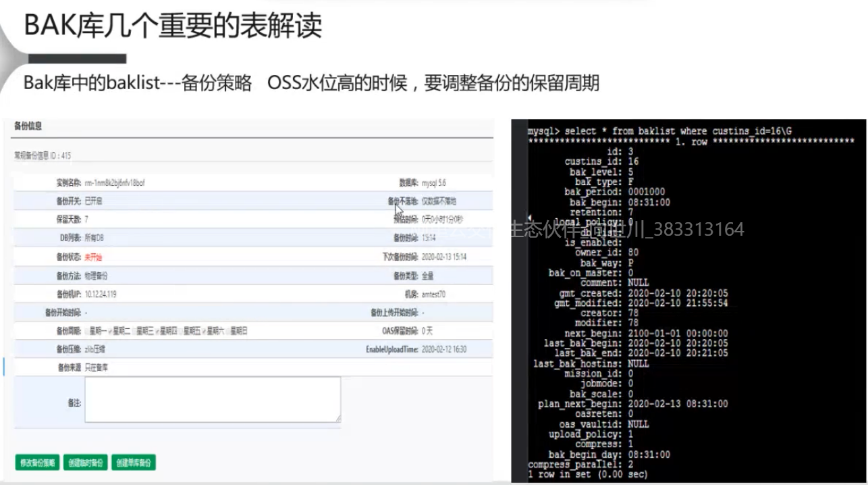Click the slide title BAK库几个重要的表解读
The height and width of the screenshot is (485, 868).
173,27
